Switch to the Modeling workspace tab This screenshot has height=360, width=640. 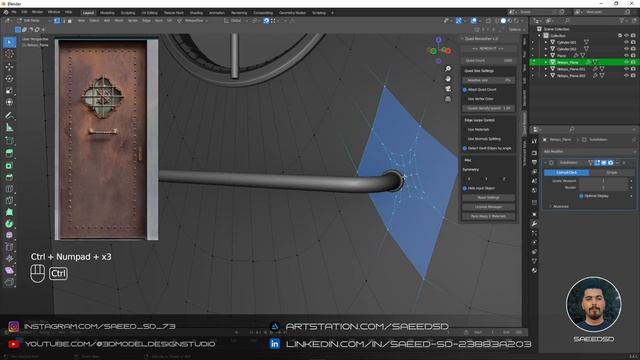point(107,13)
